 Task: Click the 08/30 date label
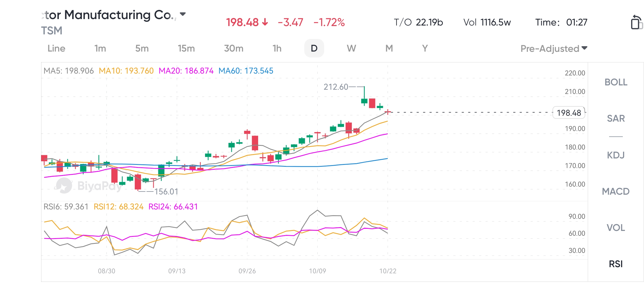(107, 271)
